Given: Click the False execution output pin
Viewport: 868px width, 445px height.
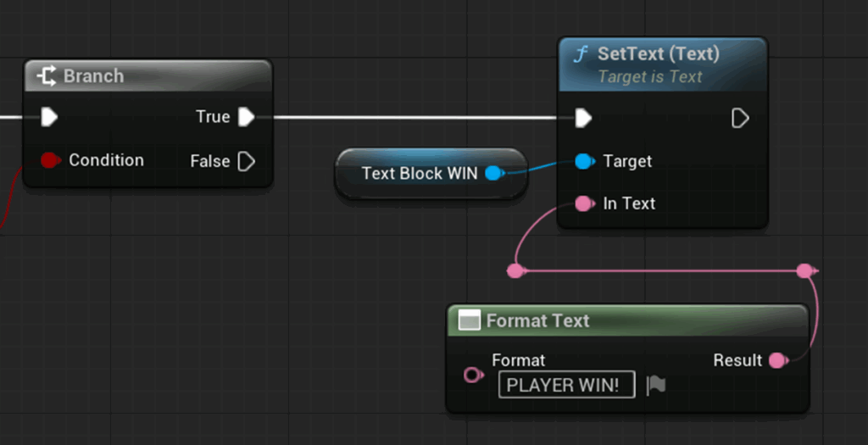Looking at the screenshot, I should pyautogui.click(x=246, y=161).
